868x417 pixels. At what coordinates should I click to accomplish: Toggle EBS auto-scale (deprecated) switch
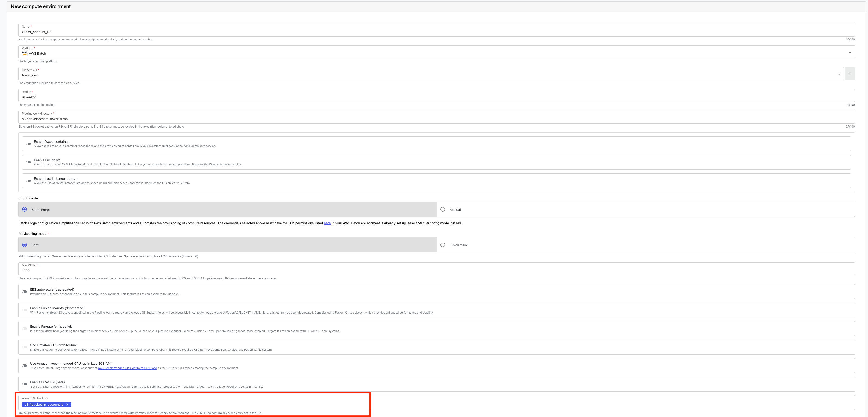click(25, 292)
